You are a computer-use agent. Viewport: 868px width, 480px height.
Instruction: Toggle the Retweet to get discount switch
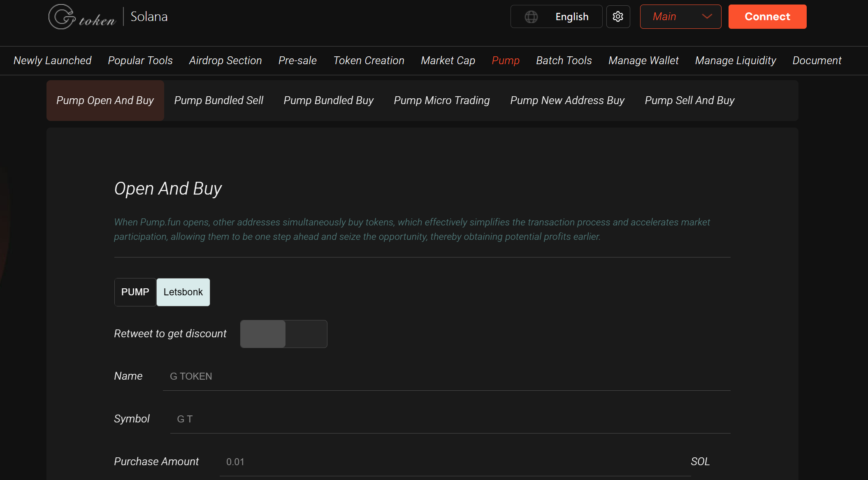point(283,334)
